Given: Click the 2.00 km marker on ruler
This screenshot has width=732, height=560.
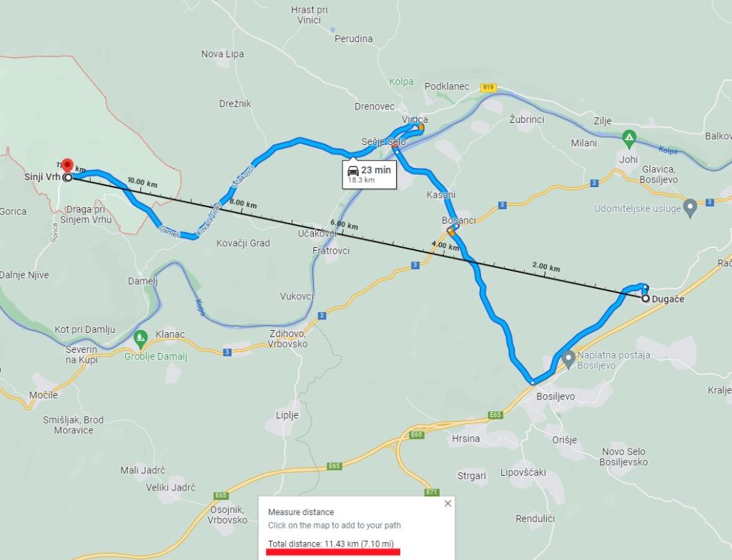Looking at the screenshot, I should click(546, 266).
